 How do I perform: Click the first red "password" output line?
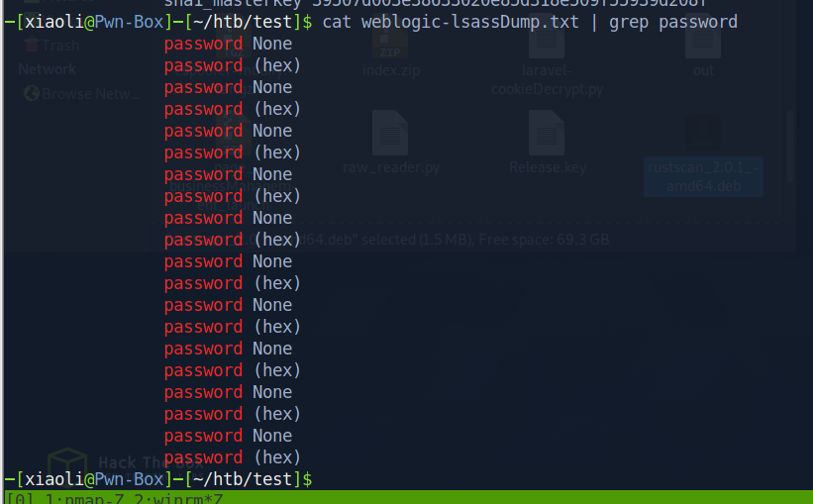coord(203,44)
